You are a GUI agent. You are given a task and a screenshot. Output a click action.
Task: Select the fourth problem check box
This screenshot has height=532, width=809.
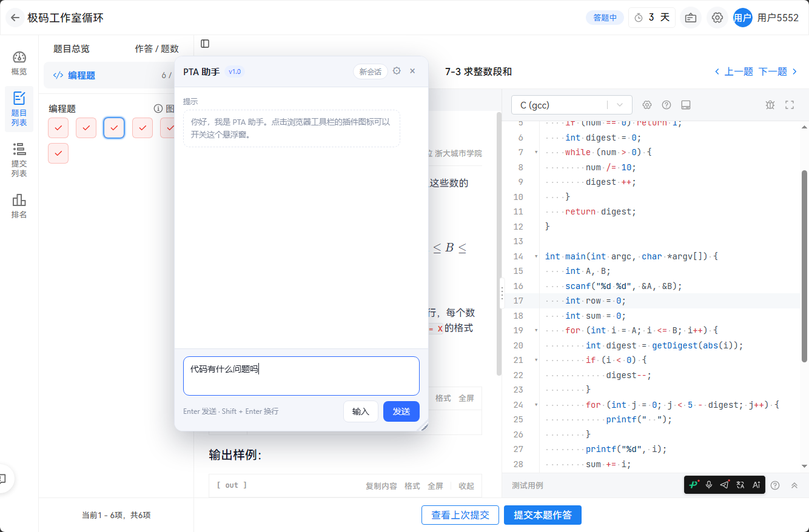point(143,128)
